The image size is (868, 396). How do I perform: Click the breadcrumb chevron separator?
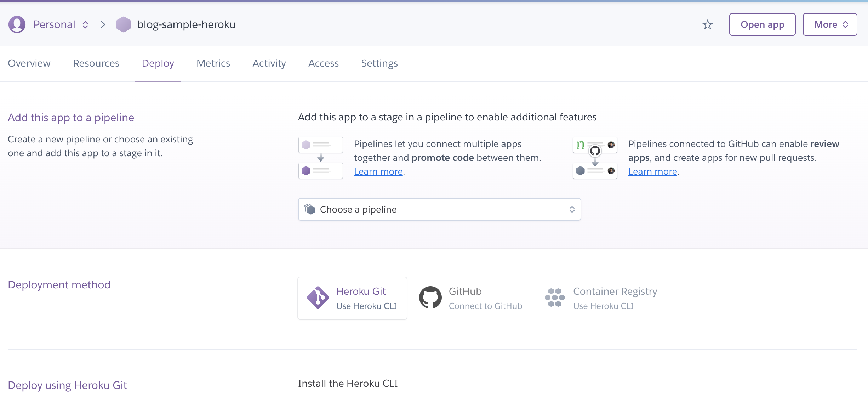103,24
